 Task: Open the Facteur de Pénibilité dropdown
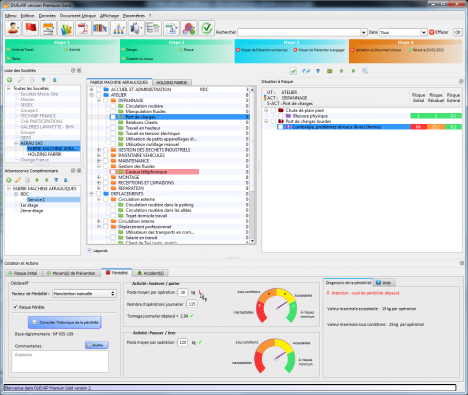[x=84, y=293]
